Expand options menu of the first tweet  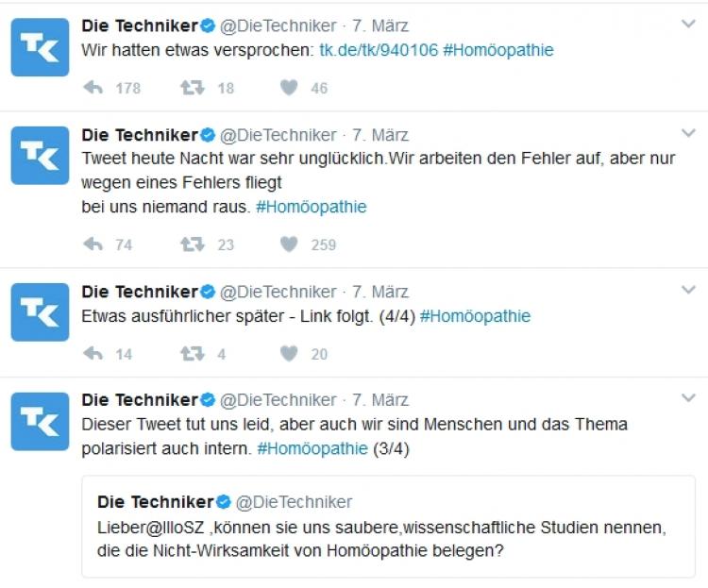(687, 25)
